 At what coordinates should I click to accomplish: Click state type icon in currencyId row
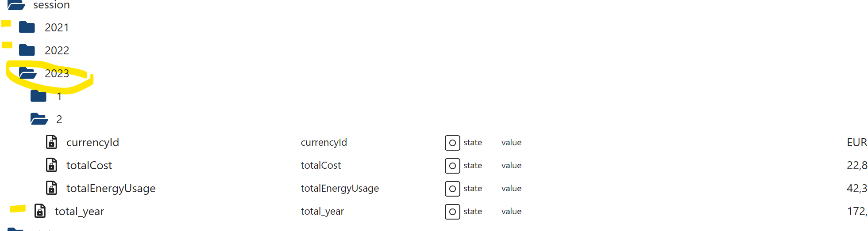click(x=452, y=143)
